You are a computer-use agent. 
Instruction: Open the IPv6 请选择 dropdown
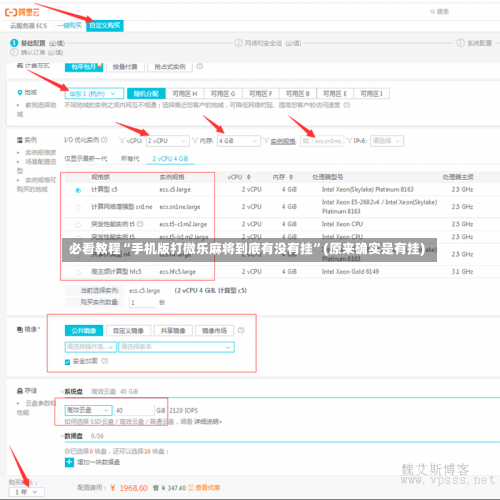(x=387, y=141)
